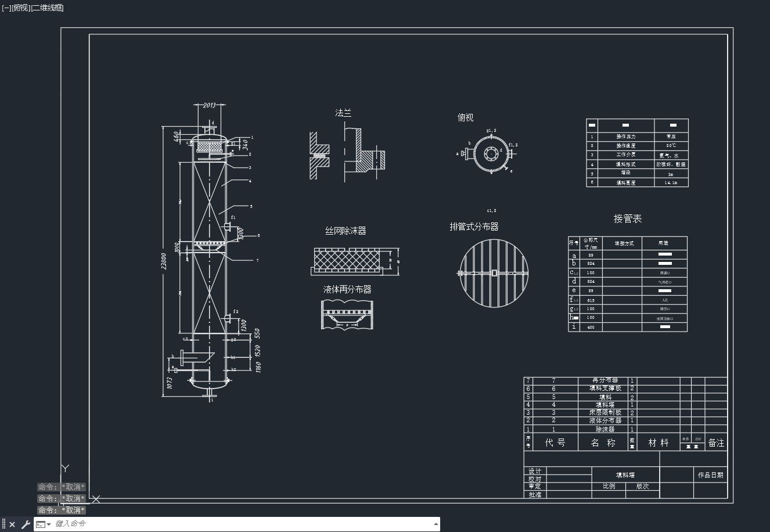770x532 pixels.
Task: Select the 版次 title block cell
Action: [642, 486]
